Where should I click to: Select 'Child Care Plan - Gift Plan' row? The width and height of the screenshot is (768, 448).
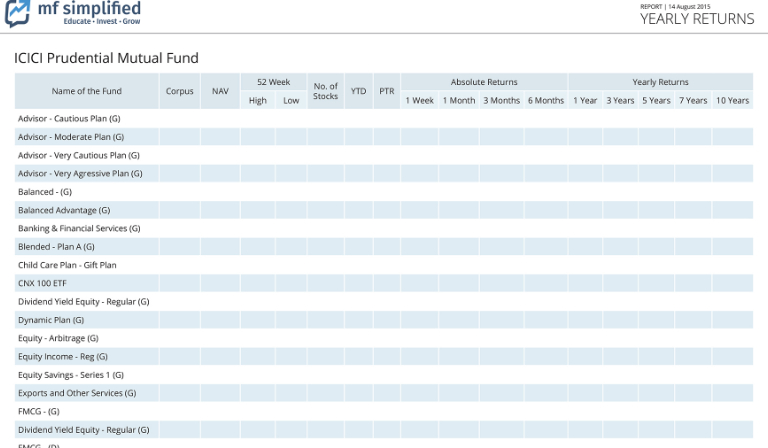384,265
